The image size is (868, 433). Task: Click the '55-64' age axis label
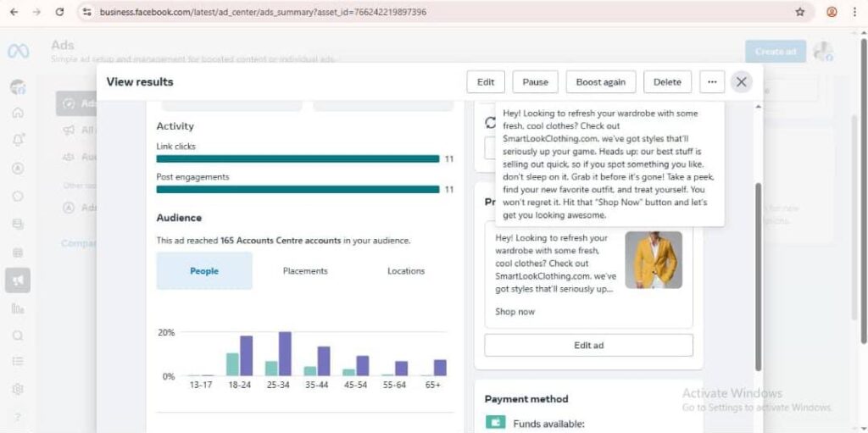[x=393, y=385]
